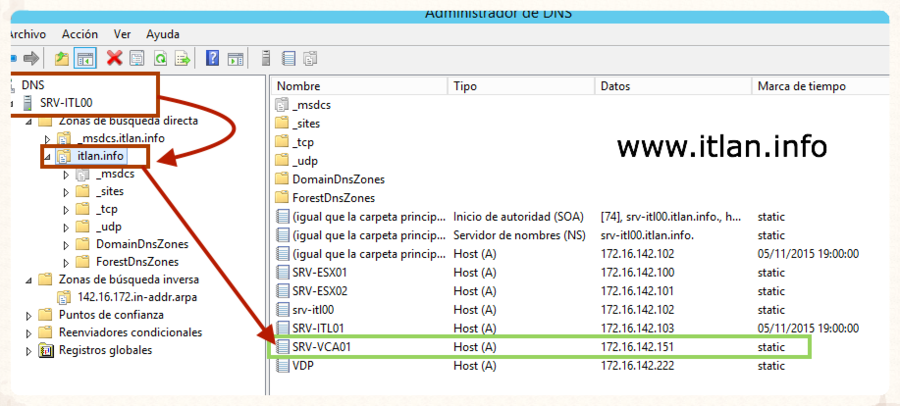Expand the Reenviadores condicionales node
Viewport: 900px width, 406px height.
coord(29,333)
